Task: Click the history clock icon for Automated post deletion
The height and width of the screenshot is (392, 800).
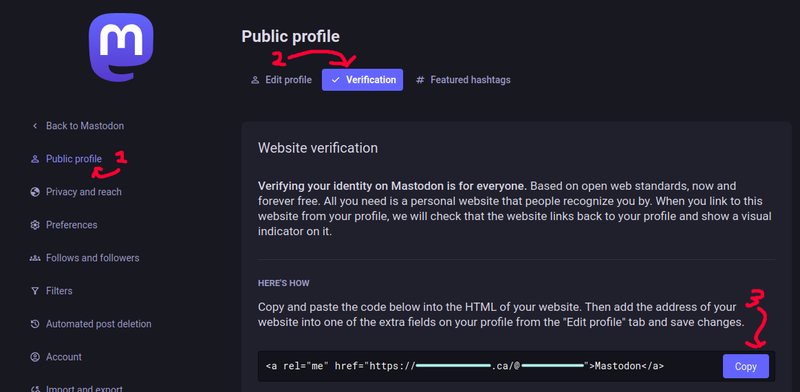Action: click(35, 324)
